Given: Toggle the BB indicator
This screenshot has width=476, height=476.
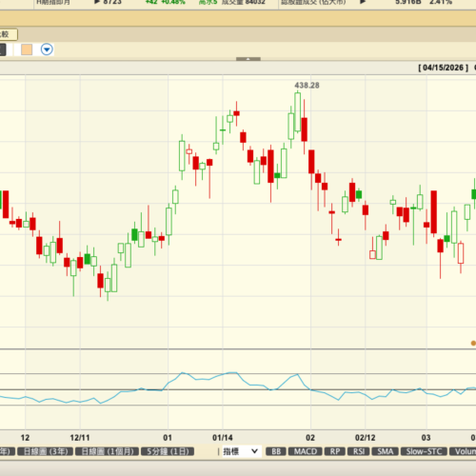Looking at the screenshot, I should tap(276, 451).
